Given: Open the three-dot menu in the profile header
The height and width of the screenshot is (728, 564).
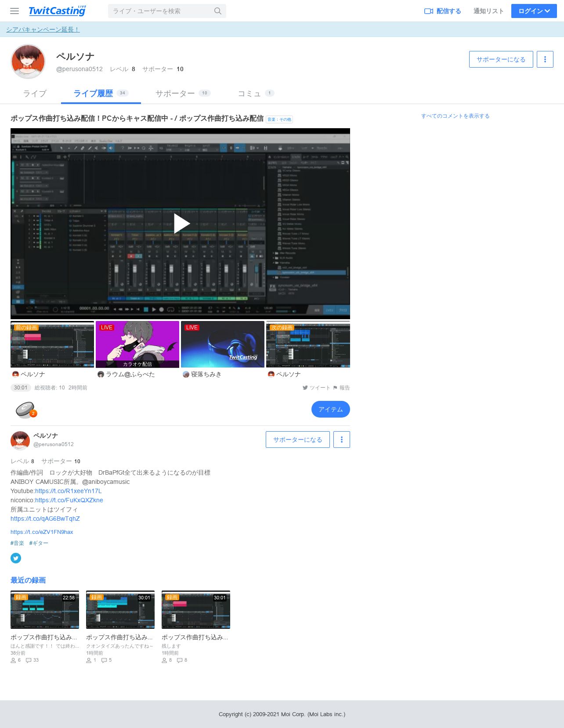Looking at the screenshot, I should click(x=545, y=59).
